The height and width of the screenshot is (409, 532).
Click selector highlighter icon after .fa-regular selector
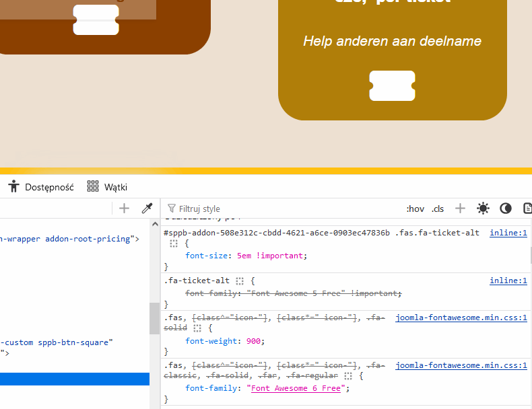click(348, 376)
